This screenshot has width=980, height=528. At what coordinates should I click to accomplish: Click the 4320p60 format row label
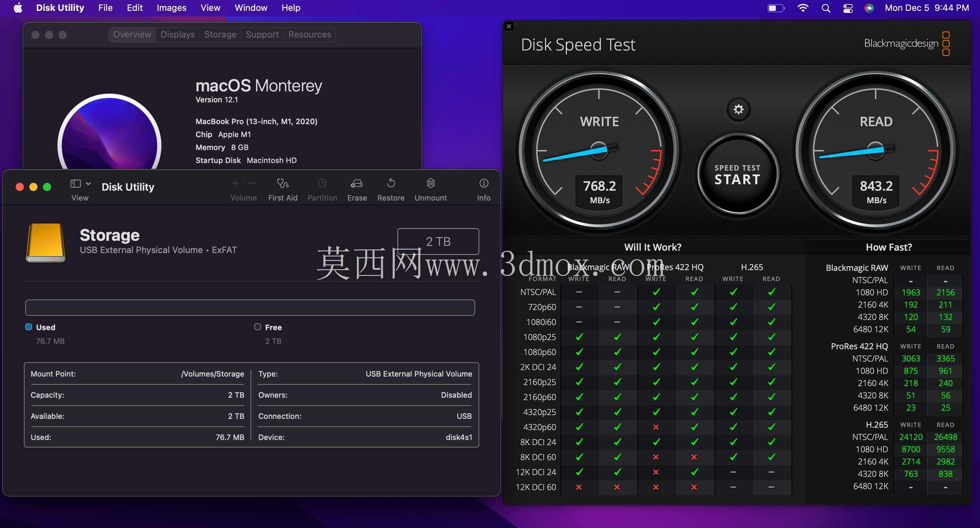540,427
